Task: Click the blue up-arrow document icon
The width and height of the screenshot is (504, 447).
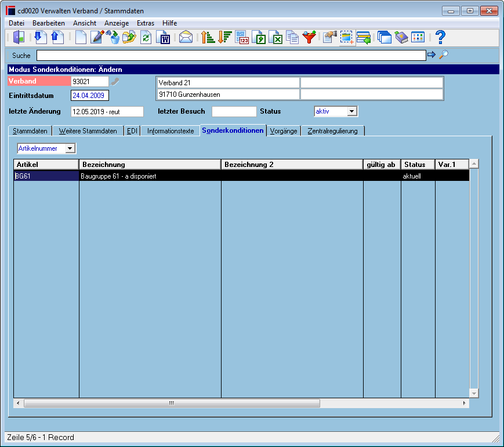Action: click(57, 37)
